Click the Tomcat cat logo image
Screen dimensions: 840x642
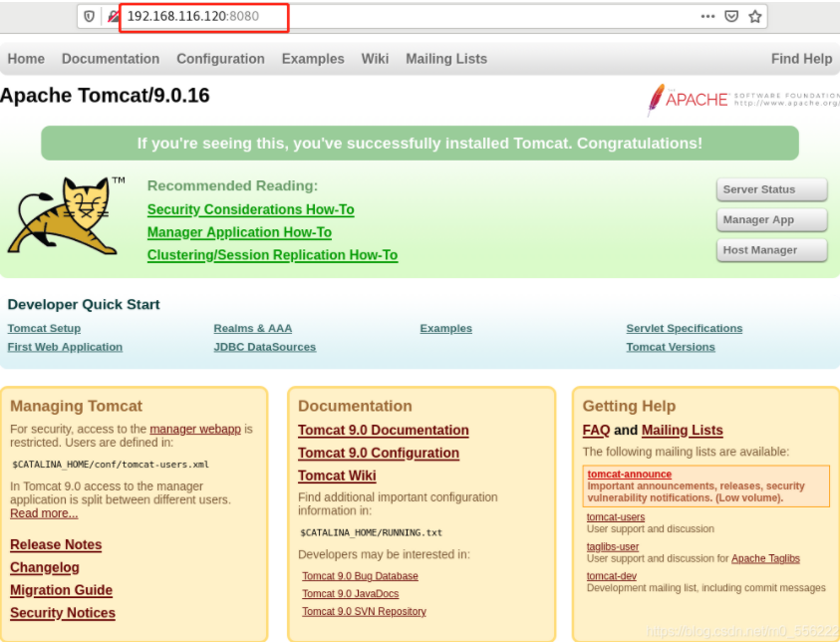tap(66, 215)
